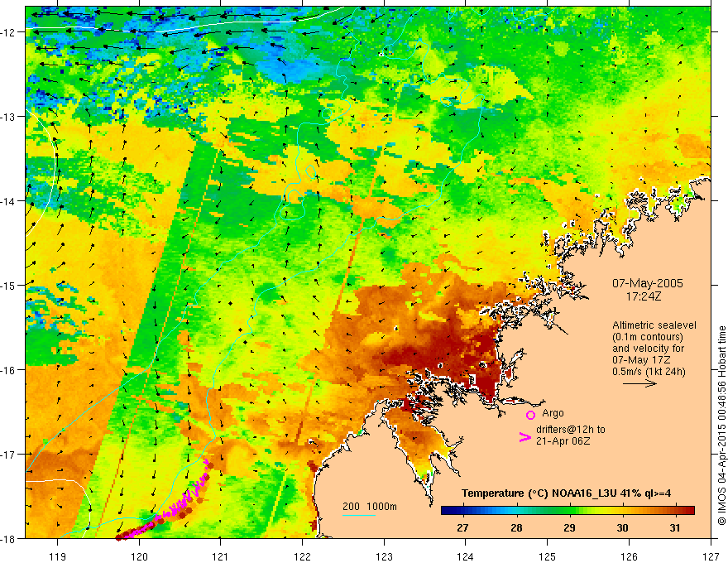Click longitude axis label 127
Viewport: 728px width, 563px height.
pyautogui.click(x=711, y=556)
